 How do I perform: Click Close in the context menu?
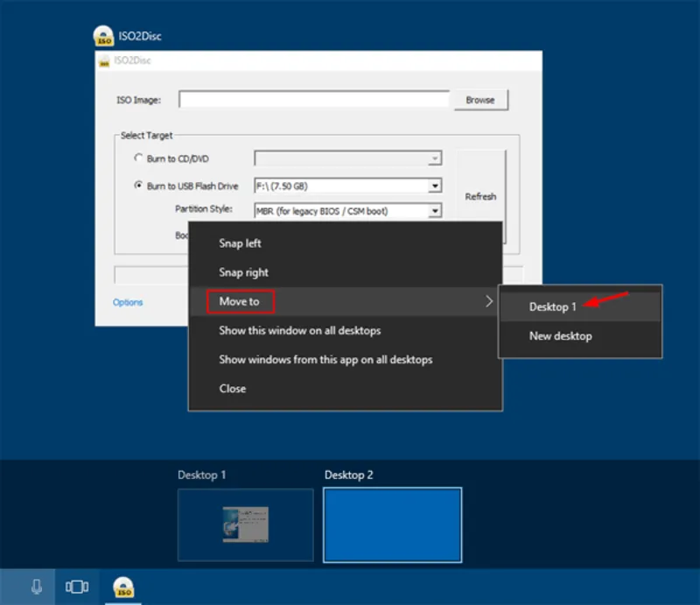pos(232,389)
